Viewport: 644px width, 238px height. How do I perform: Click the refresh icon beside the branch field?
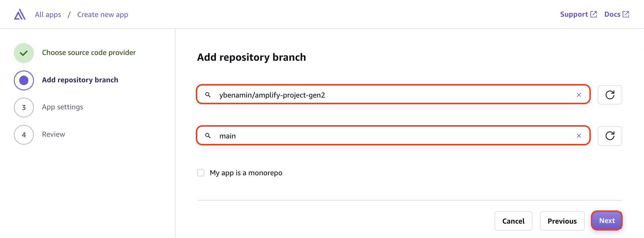tap(609, 136)
